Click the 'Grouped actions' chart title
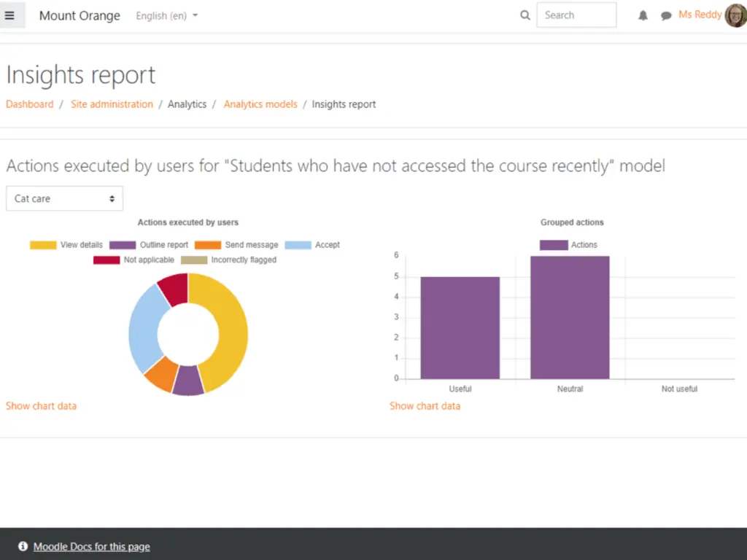 (572, 222)
